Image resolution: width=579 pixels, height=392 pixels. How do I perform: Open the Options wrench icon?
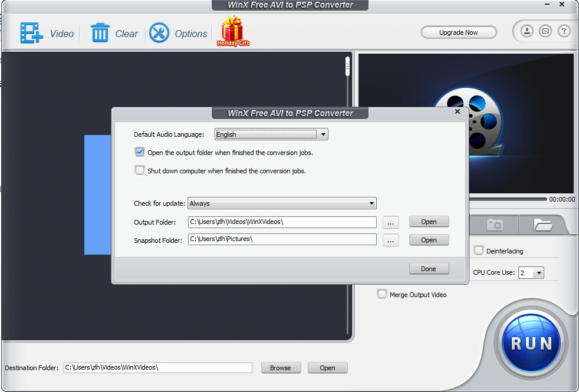click(x=159, y=33)
